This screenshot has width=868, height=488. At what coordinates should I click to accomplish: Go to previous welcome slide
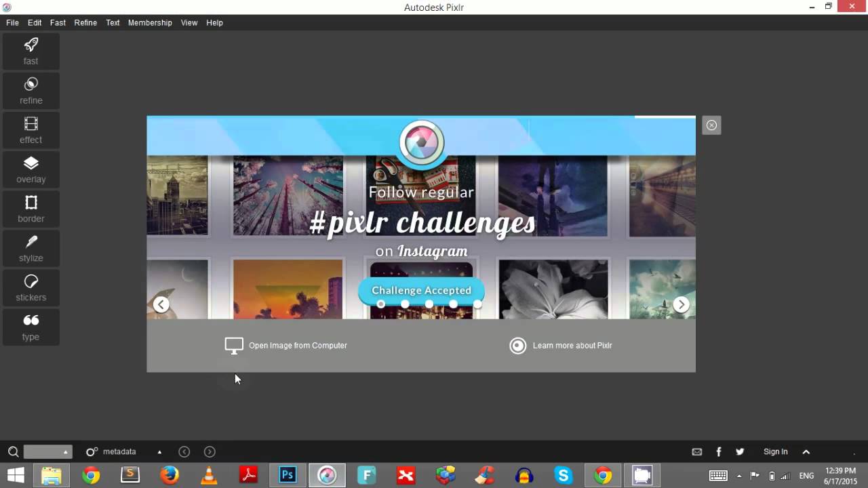161,305
